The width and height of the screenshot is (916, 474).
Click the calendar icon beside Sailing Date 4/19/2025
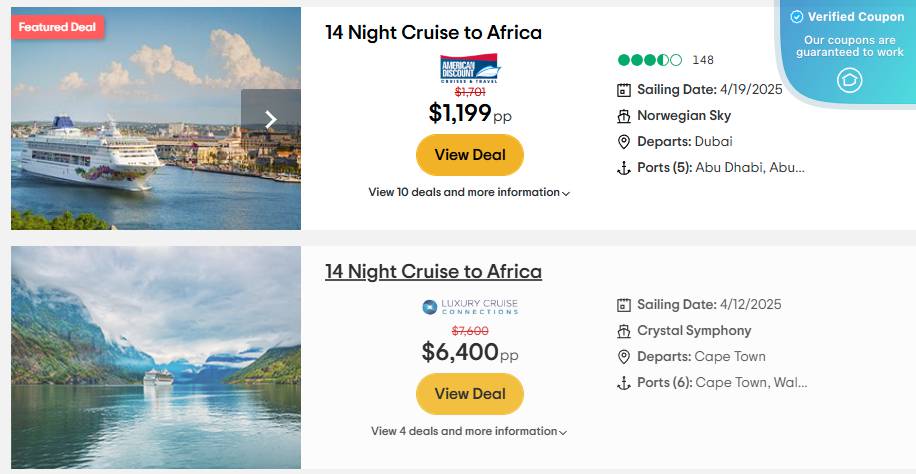(x=624, y=90)
